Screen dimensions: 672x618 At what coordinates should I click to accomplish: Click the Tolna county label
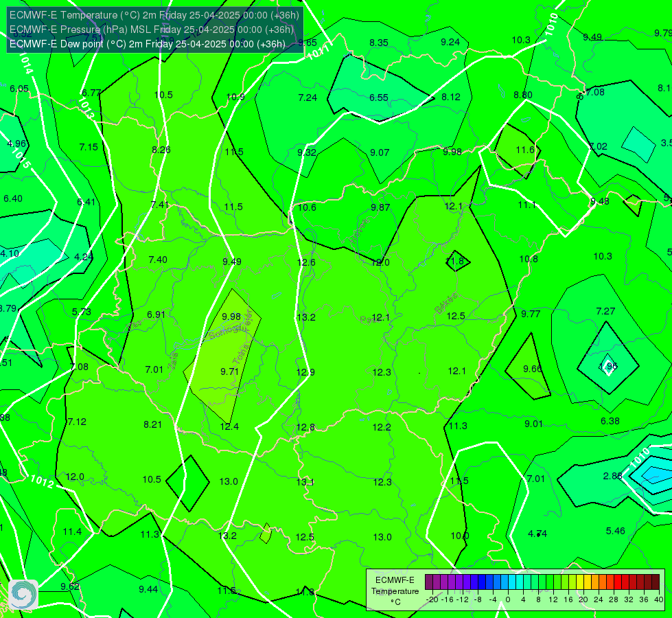(x=240, y=354)
